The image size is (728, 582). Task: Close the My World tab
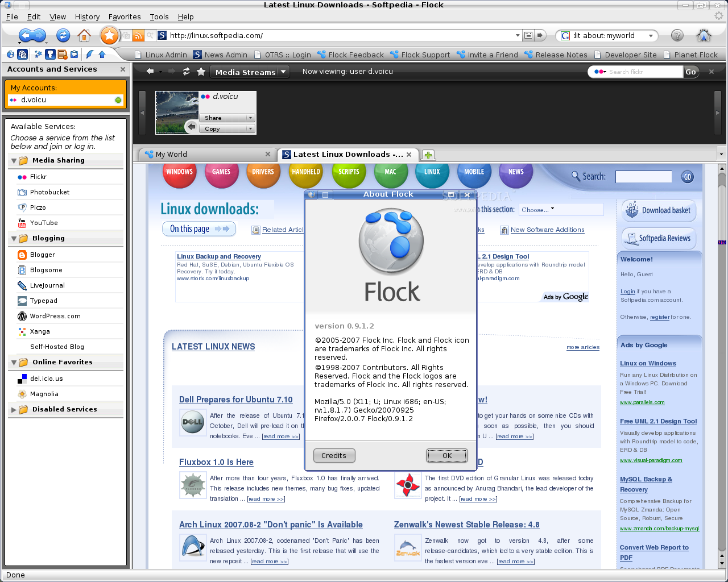click(x=268, y=154)
